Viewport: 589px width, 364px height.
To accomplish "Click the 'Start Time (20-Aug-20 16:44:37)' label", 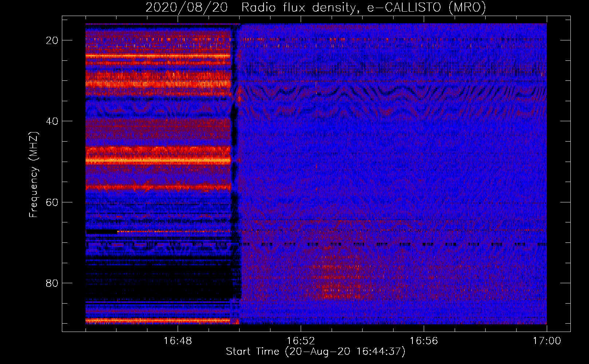I will coord(316,352).
